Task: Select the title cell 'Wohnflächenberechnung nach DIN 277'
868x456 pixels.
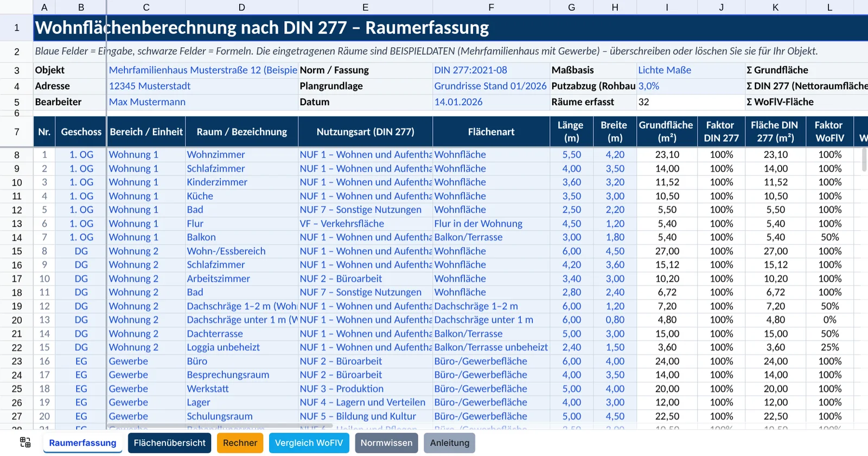Action: pyautogui.click(x=450, y=28)
